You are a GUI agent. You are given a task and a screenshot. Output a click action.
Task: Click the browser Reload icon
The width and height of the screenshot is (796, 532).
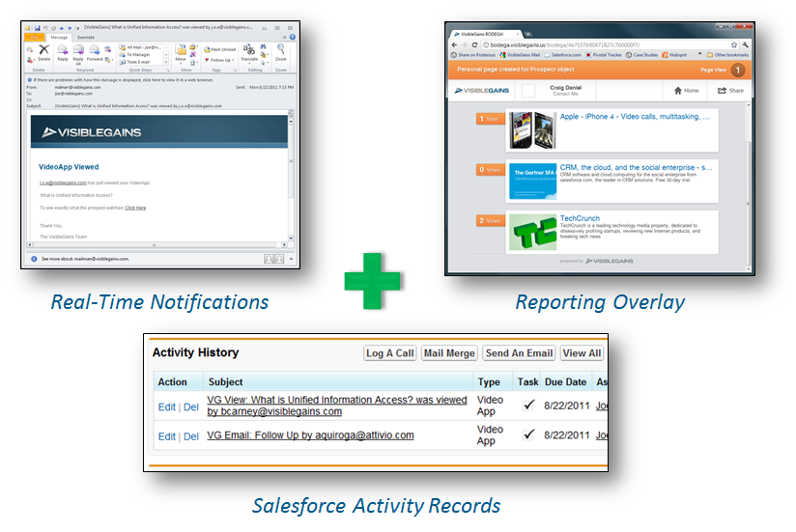pos(474,44)
